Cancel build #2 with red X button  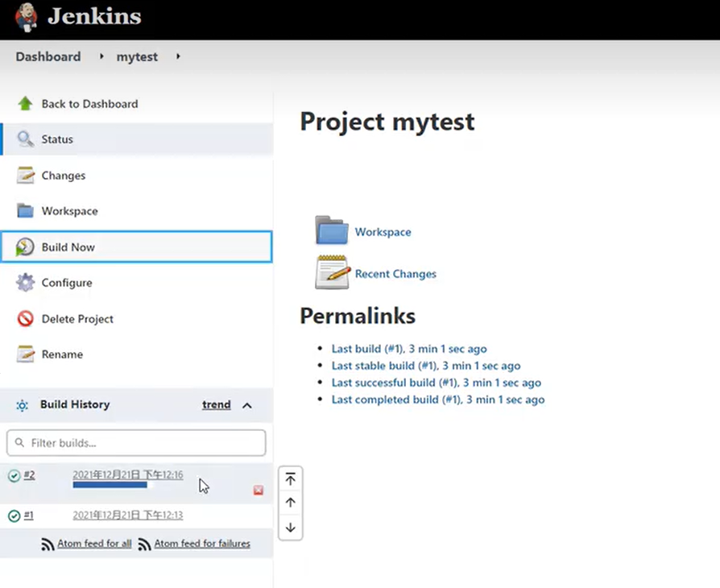259,491
